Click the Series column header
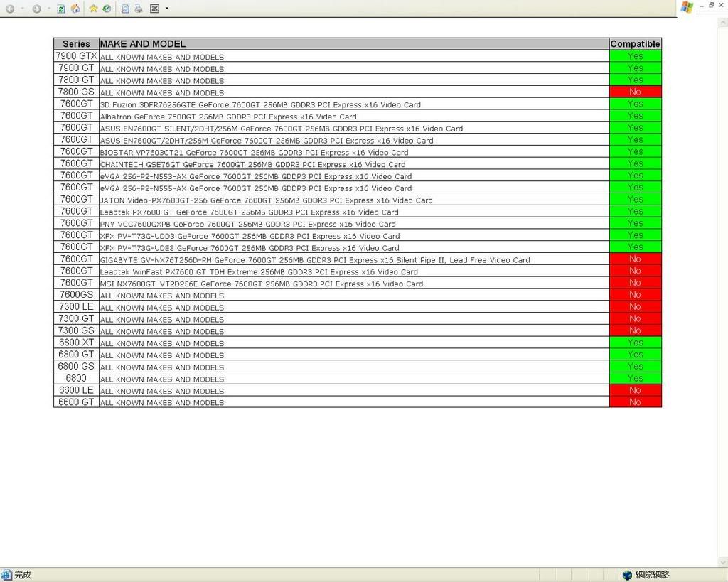This screenshot has width=728, height=582. pos(76,43)
